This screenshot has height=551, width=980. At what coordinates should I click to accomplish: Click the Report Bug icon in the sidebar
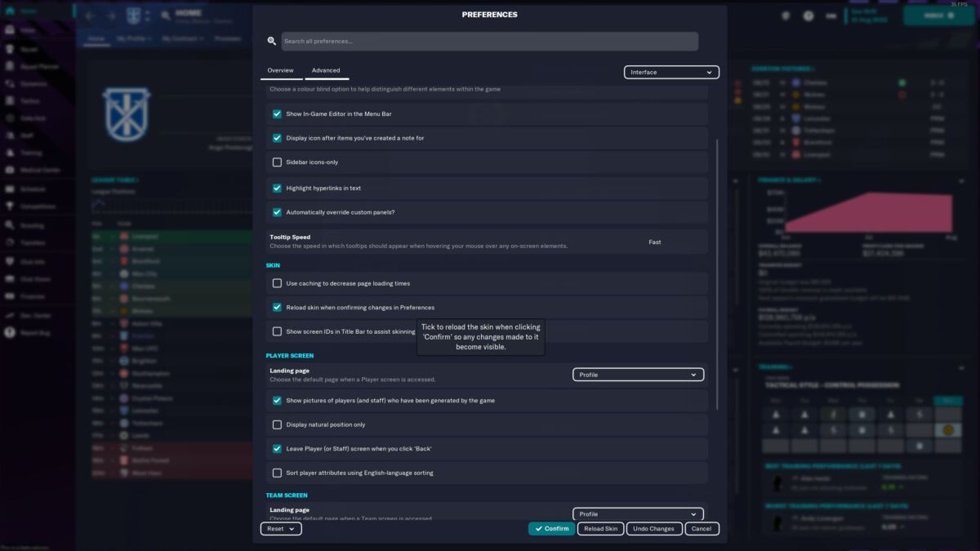tap(9, 332)
